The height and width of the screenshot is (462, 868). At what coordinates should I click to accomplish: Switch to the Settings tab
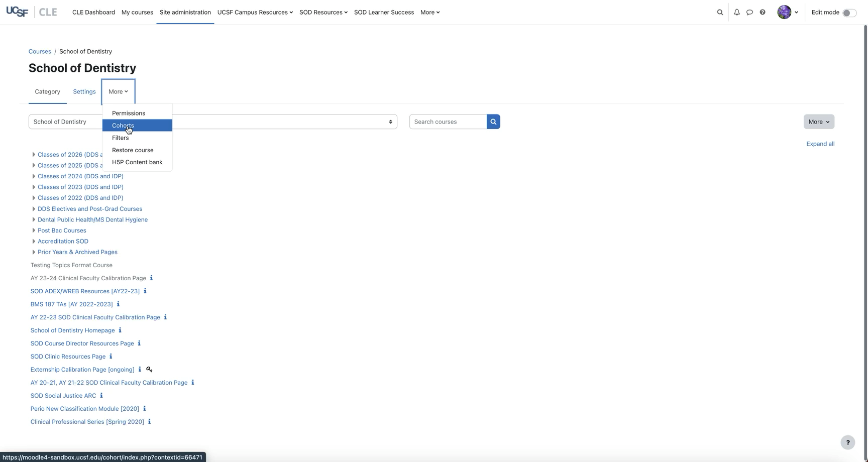(84, 91)
